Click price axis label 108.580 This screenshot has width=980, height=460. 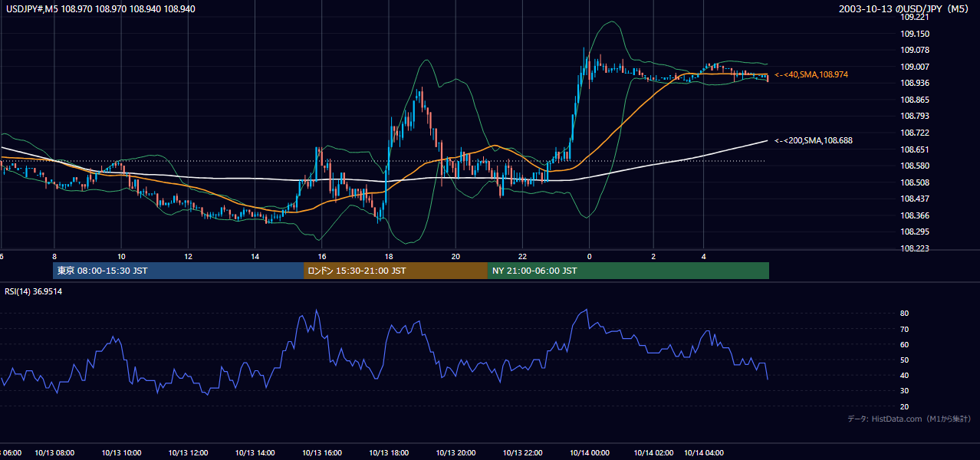tap(915, 166)
